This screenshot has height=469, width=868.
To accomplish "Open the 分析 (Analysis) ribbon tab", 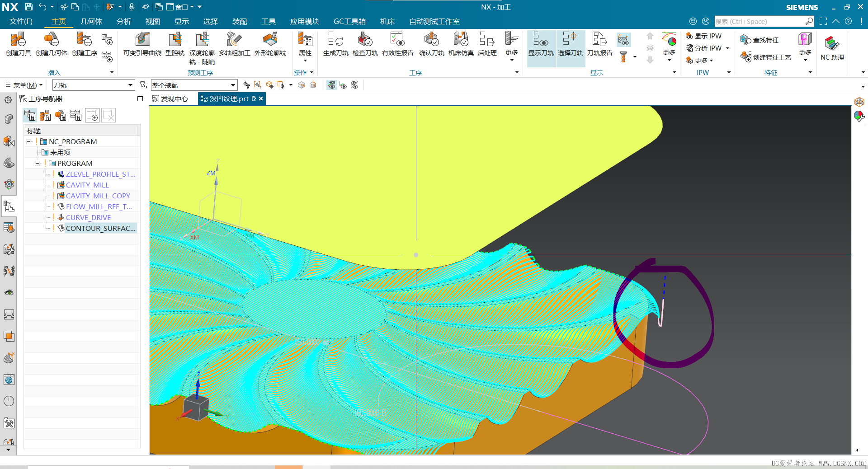I will click(x=123, y=21).
